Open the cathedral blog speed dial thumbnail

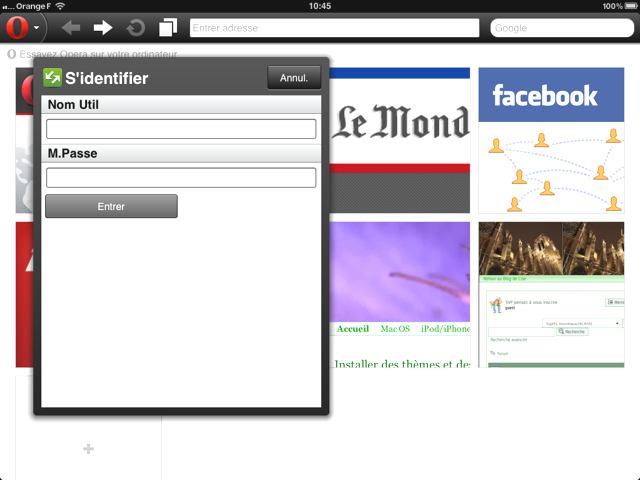tap(544, 295)
